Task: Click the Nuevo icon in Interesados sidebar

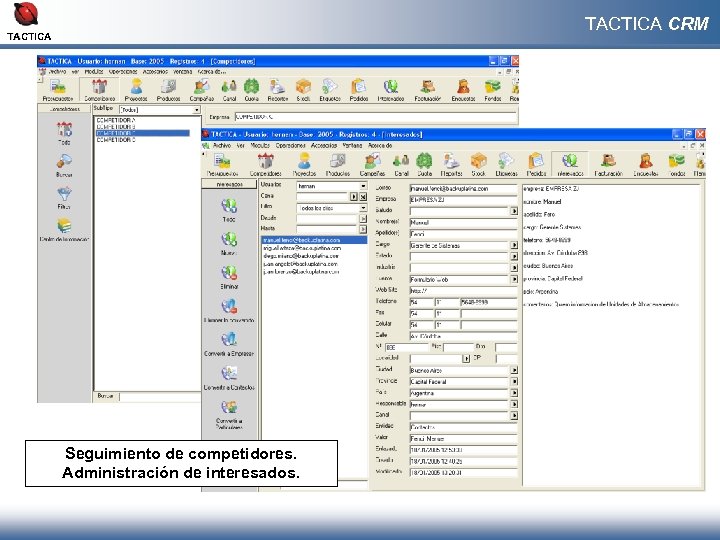Action: (x=229, y=239)
